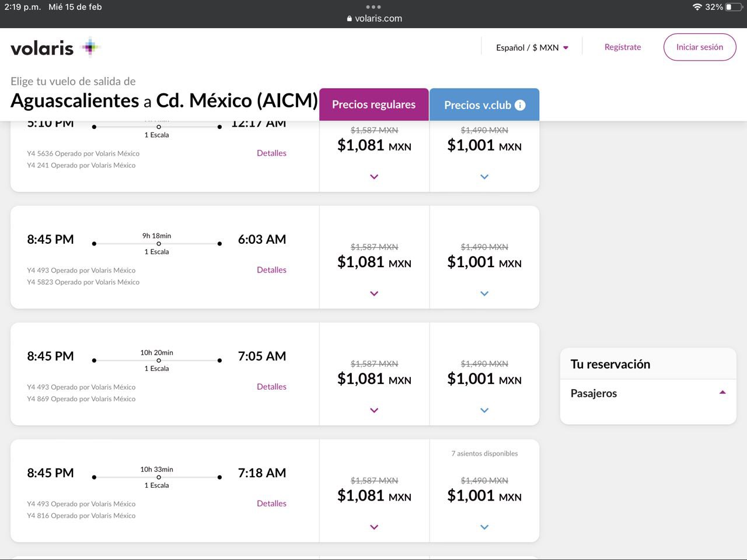Open Detalles for the 7:18 AM arrival flight
The image size is (747, 560).
[x=271, y=503]
